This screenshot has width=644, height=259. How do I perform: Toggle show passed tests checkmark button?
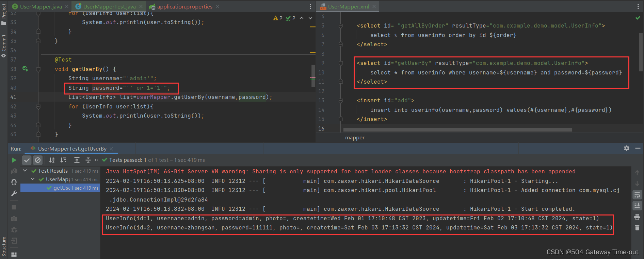pyautogui.click(x=27, y=160)
